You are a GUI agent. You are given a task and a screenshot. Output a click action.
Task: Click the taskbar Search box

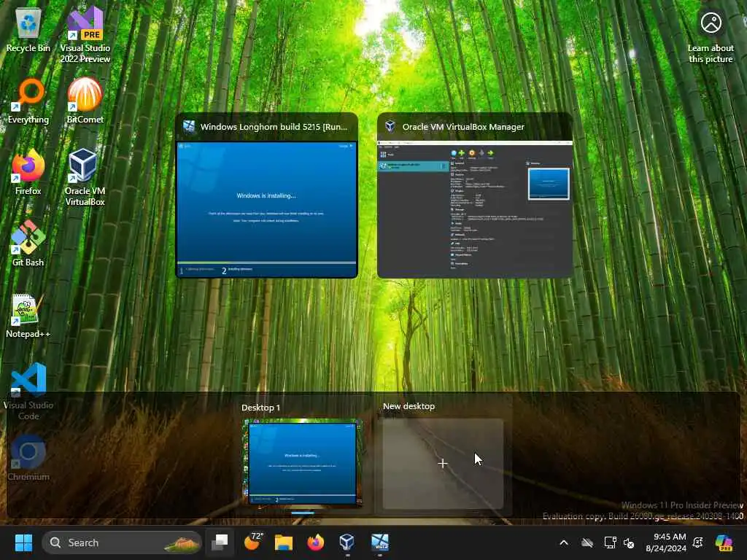pos(122,542)
